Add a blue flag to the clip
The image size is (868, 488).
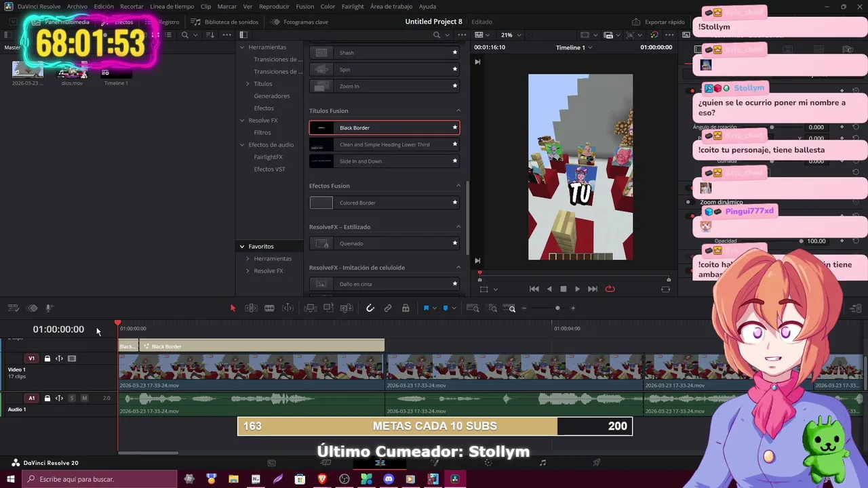(x=426, y=308)
